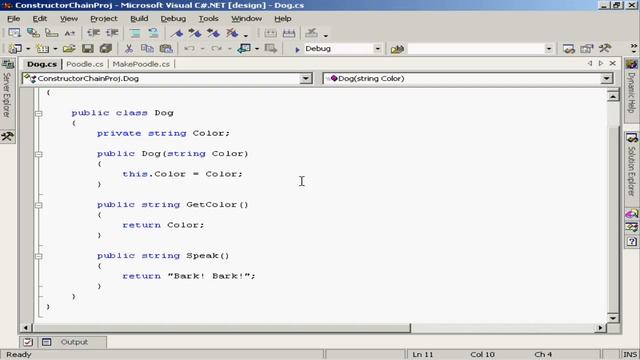Viewport: 640px width, 360px height.
Task: Open Solution Explorer from the toolbar icon
Action: (569, 49)
